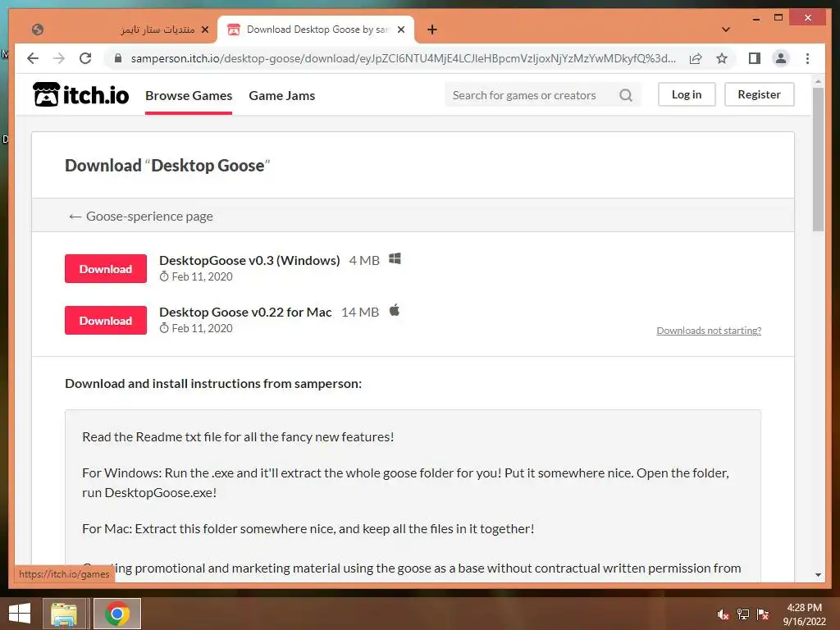The image size is (840, 630).
Task: Click the For Mac extract instructions line
Action: 308,529
